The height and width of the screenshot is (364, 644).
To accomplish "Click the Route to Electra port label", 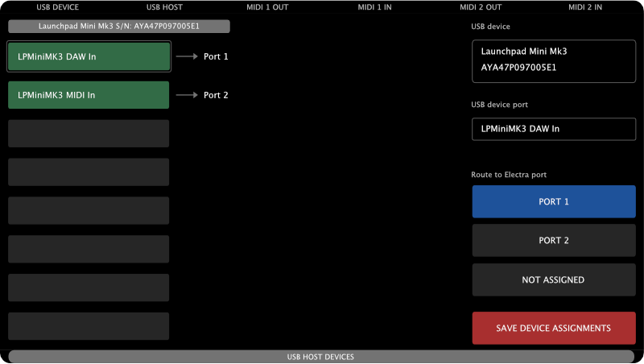I will coord(509,175).
